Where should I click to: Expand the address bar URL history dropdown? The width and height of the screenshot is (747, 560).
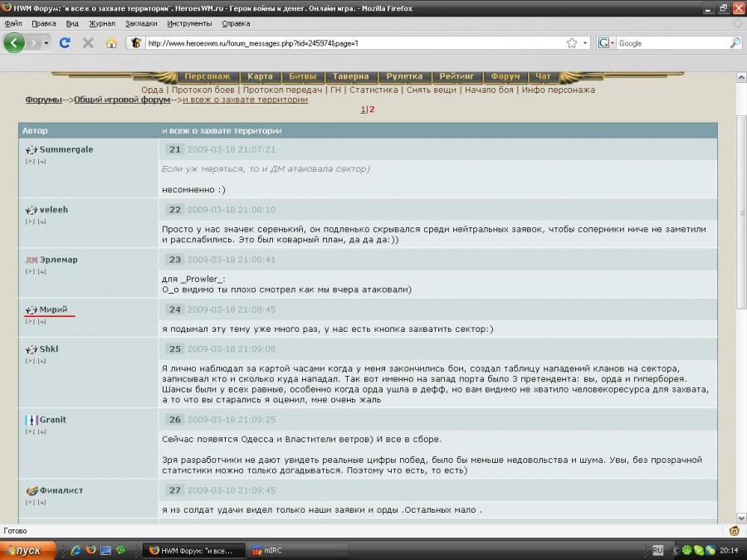(x=585, y=42)
